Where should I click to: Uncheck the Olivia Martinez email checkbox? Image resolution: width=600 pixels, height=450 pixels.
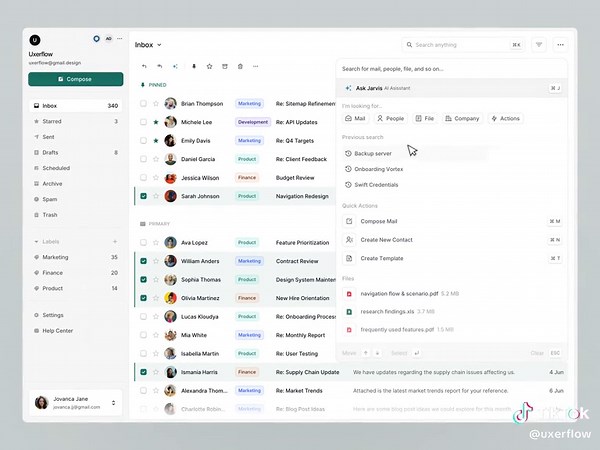143,298
